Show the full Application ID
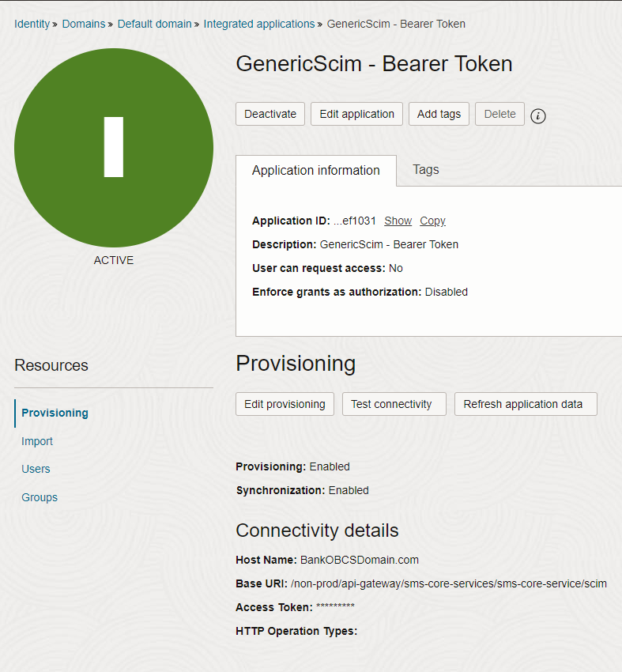Viewport: 622px width, 672px height. [x=398, y=221]
